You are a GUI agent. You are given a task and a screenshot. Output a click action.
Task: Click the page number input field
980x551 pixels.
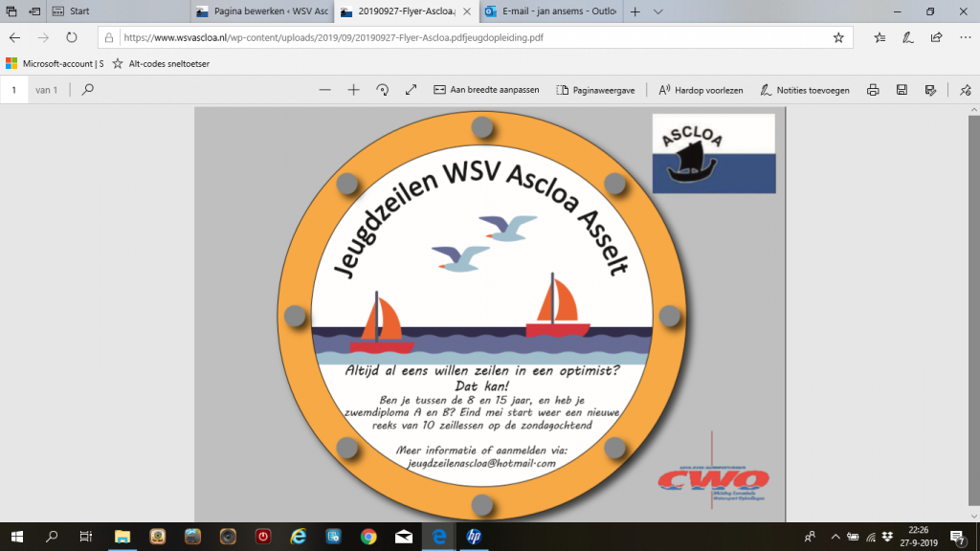point(14,90)
